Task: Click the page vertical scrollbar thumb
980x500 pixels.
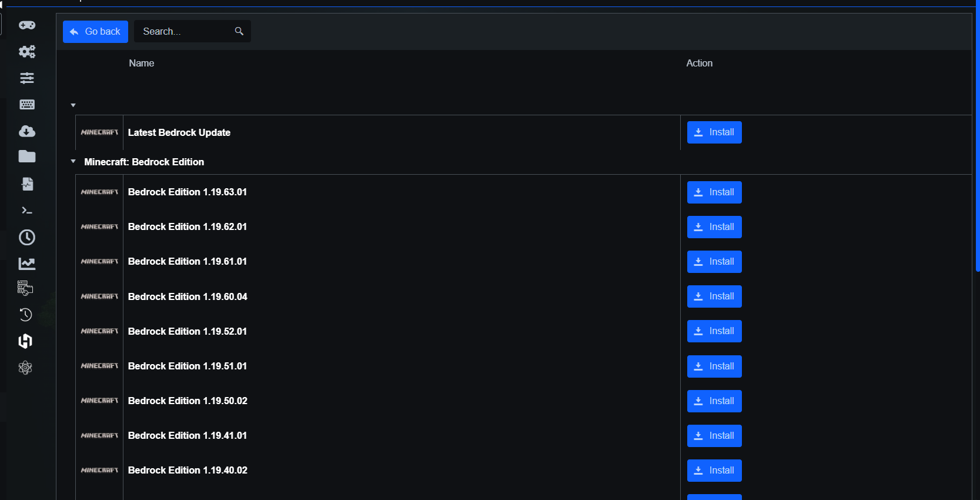Action: pyautogui.click(x=977, y=135)
